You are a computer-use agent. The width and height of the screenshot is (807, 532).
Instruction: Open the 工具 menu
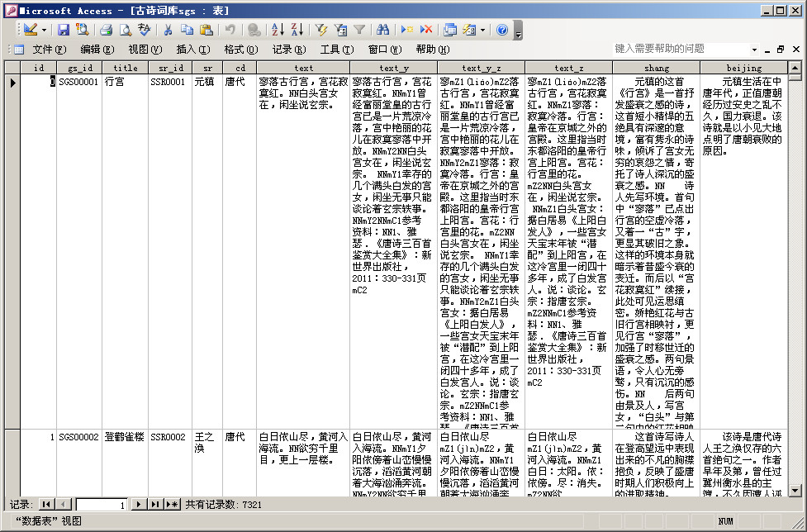336,50
